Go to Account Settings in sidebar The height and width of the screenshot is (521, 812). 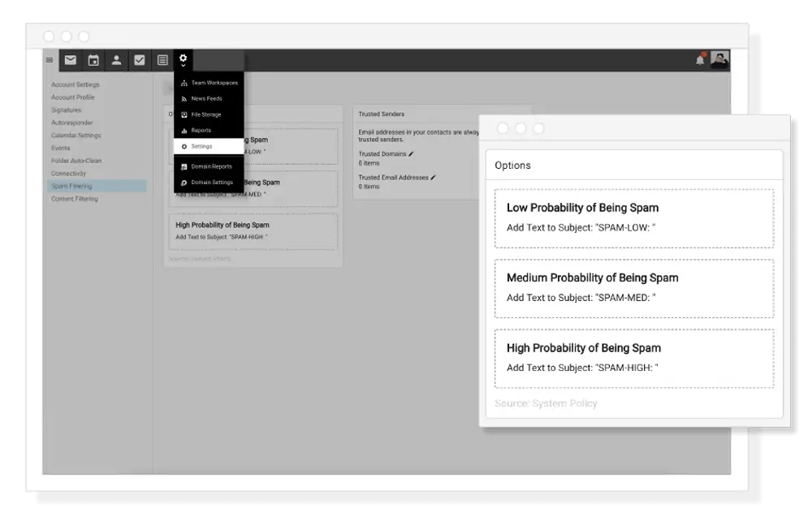coord(75,84)
